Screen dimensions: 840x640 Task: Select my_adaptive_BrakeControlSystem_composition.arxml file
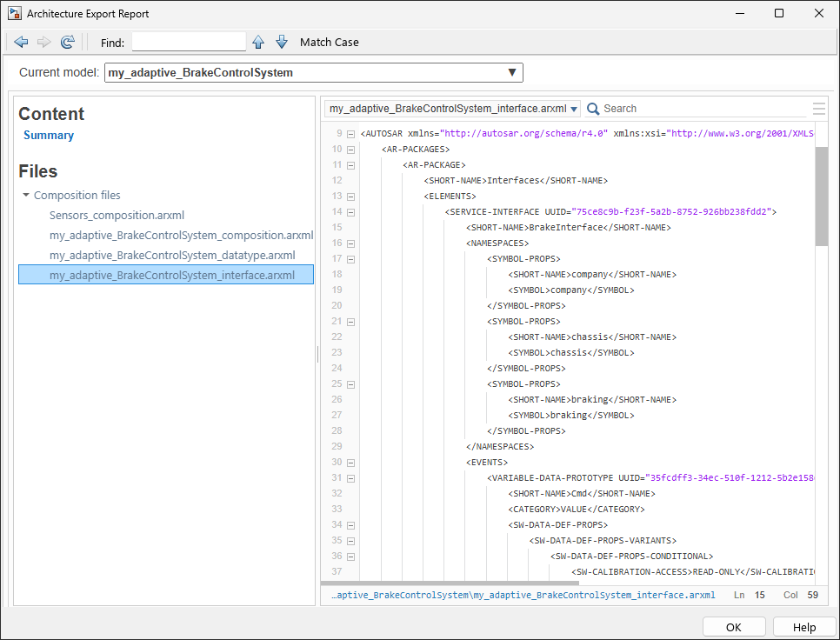[x=181, y=235]
